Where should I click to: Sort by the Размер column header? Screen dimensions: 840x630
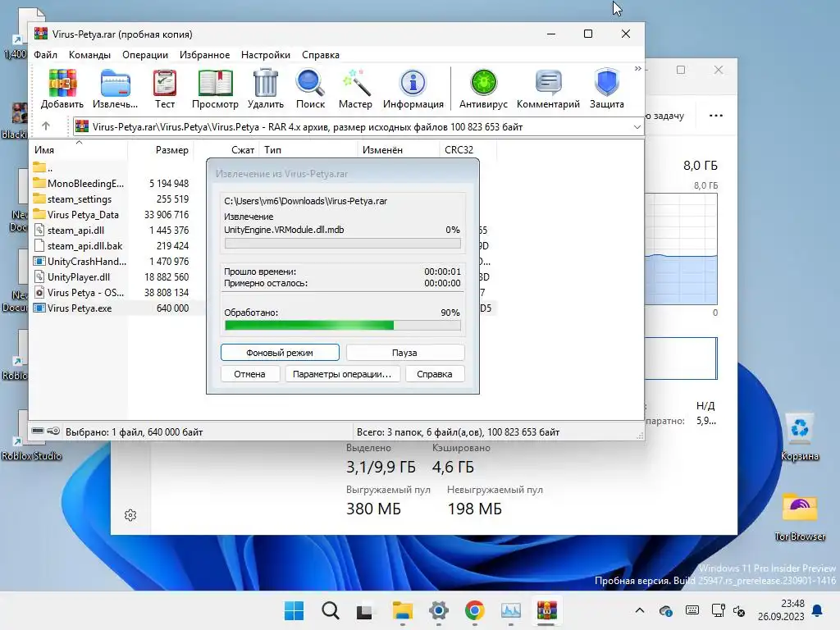coord(161,150)
